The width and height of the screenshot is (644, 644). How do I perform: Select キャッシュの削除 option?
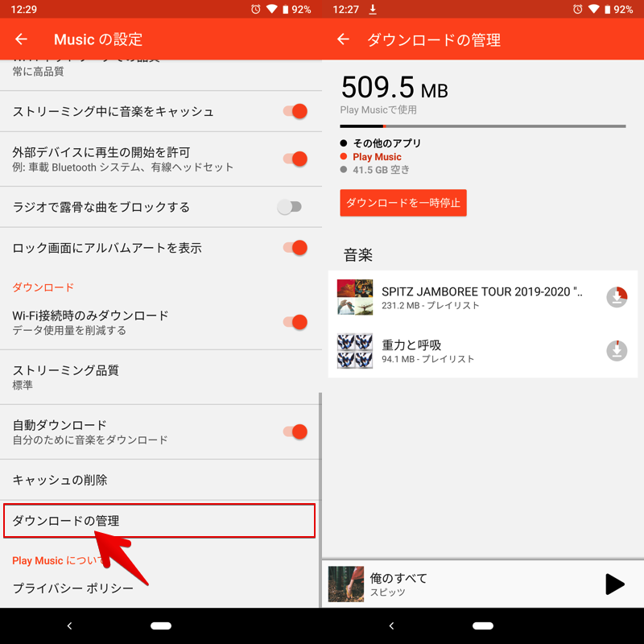(159, 480)
